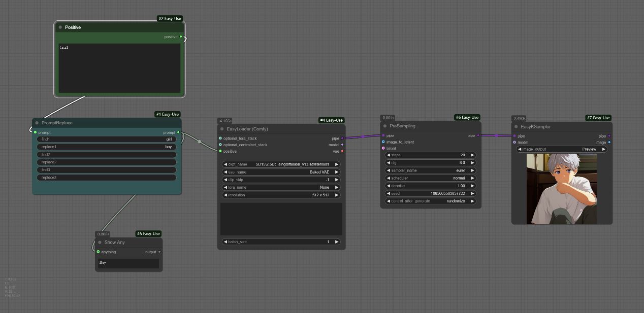
Task: Open the sampler_name selector showing euler
Action: coord(430,170)
